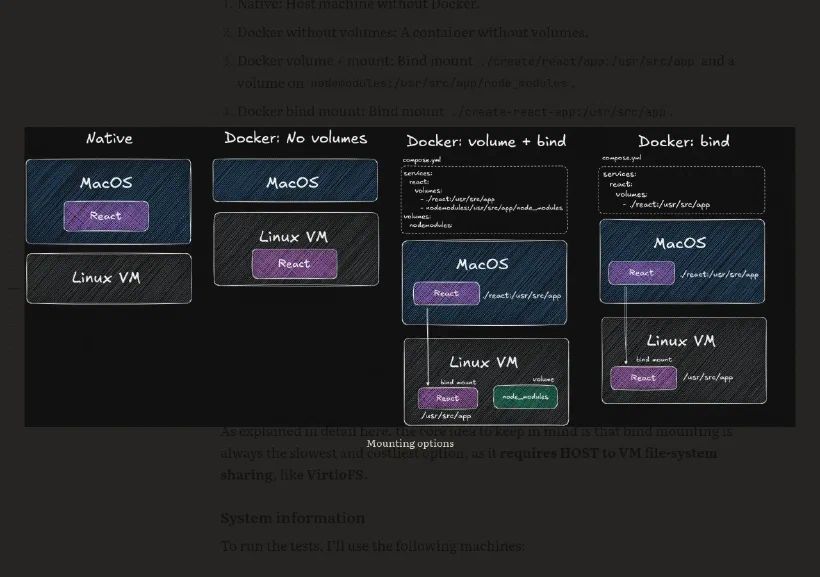820x577 pixels.
Task: Click the "Docker: volume + bind" heading
Action: point(486,141)
